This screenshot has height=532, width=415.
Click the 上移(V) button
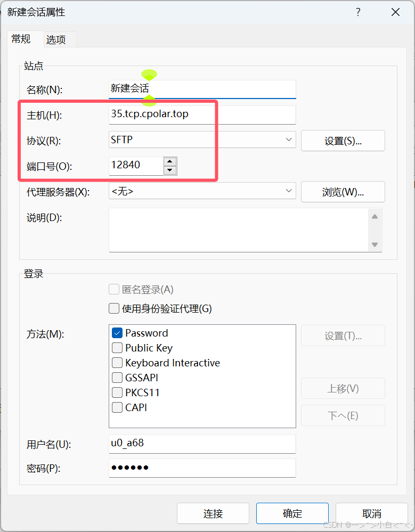click(x=343, y=388)
